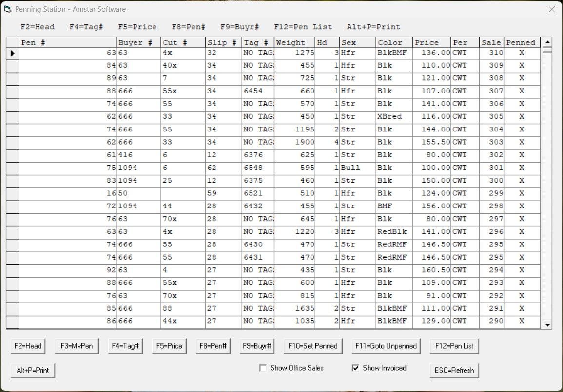Click the F12=Pen List button
The width and height of the screenshot is (563, 392).
[454, 346]
